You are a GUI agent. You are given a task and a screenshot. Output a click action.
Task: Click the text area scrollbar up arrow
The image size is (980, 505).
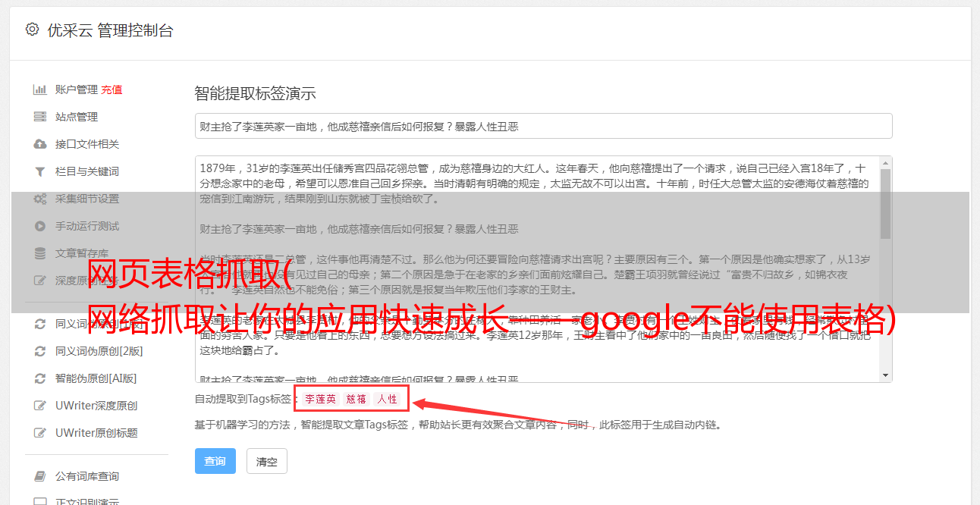click(885, 163)
